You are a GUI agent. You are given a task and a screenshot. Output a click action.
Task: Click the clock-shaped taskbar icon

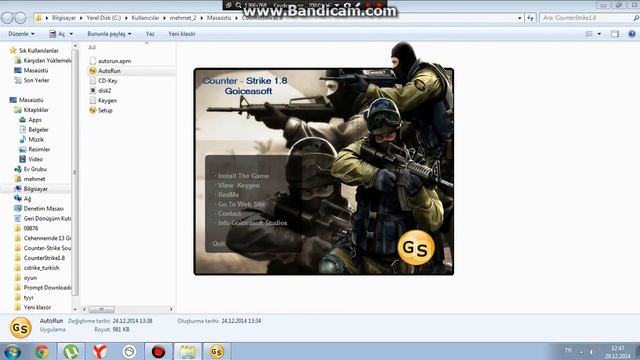(129, 351)
